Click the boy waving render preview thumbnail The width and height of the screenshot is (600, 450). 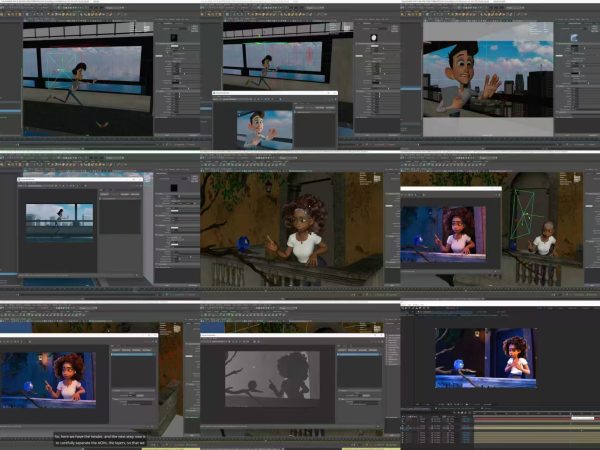click(x=265, y=128)
